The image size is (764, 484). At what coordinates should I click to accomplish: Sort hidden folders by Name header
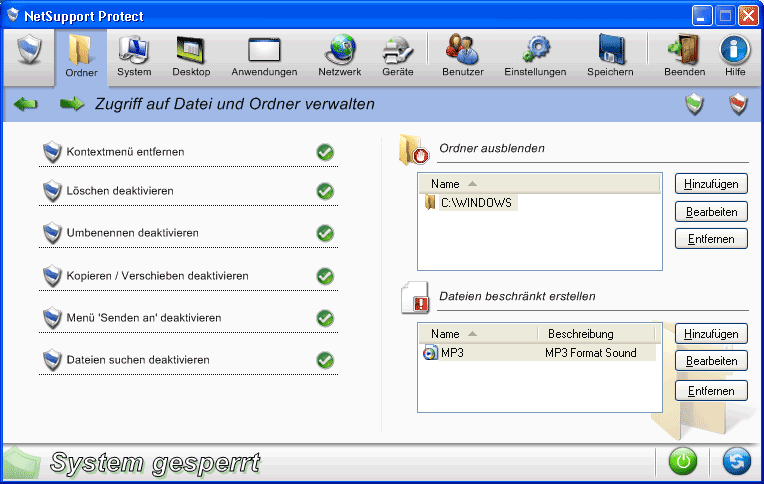point(538,184)
